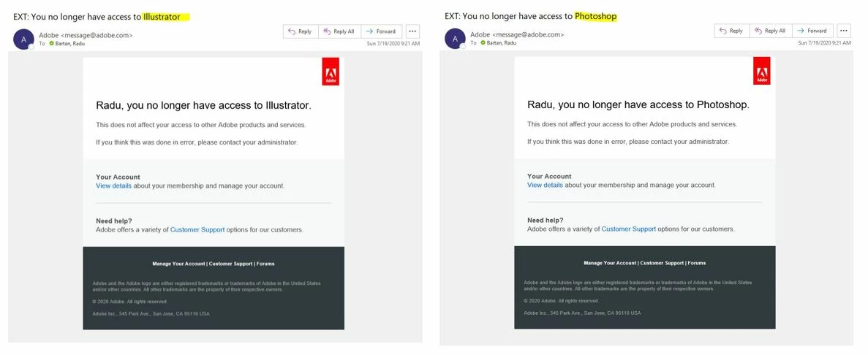Viewport: 868px width, 355px height.
Task: Click Reply All in the Illustrator email
Action: point(339,31)
